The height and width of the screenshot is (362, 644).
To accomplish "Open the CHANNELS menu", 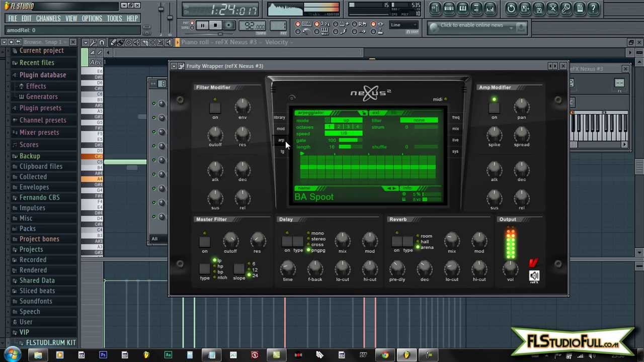I will [x=48, y=19].
